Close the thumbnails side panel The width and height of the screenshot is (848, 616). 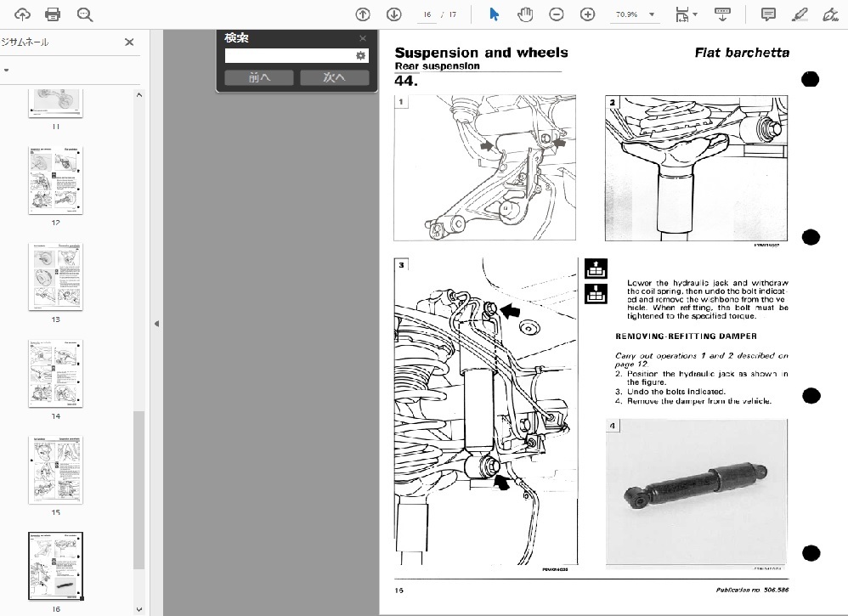click(x=129, y=42)
